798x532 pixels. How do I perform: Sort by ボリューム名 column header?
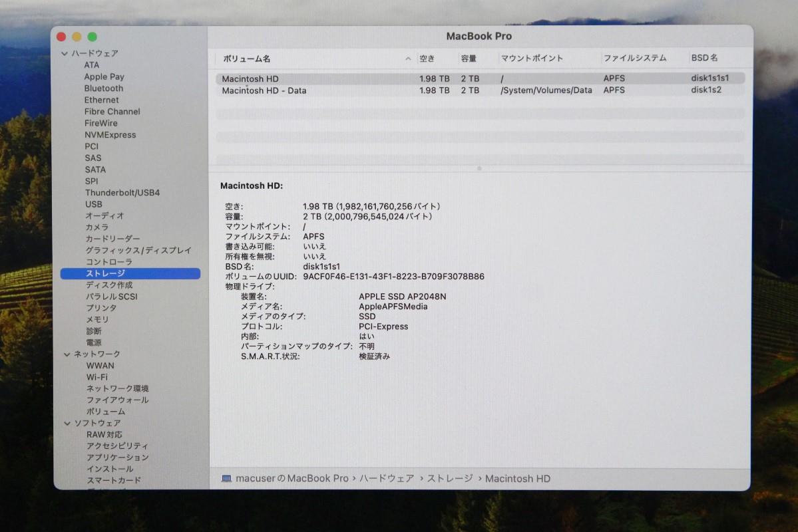pyautogui.click(x=247, y=59)
